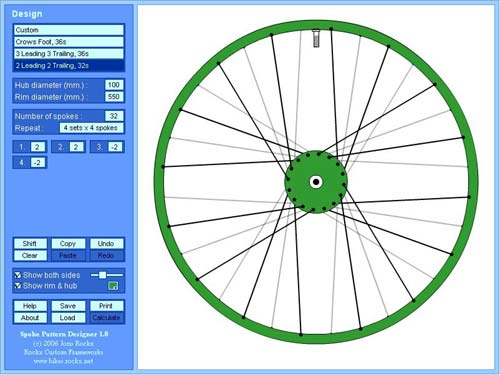Open the Repeat sets dropdown

pos(91,128)
